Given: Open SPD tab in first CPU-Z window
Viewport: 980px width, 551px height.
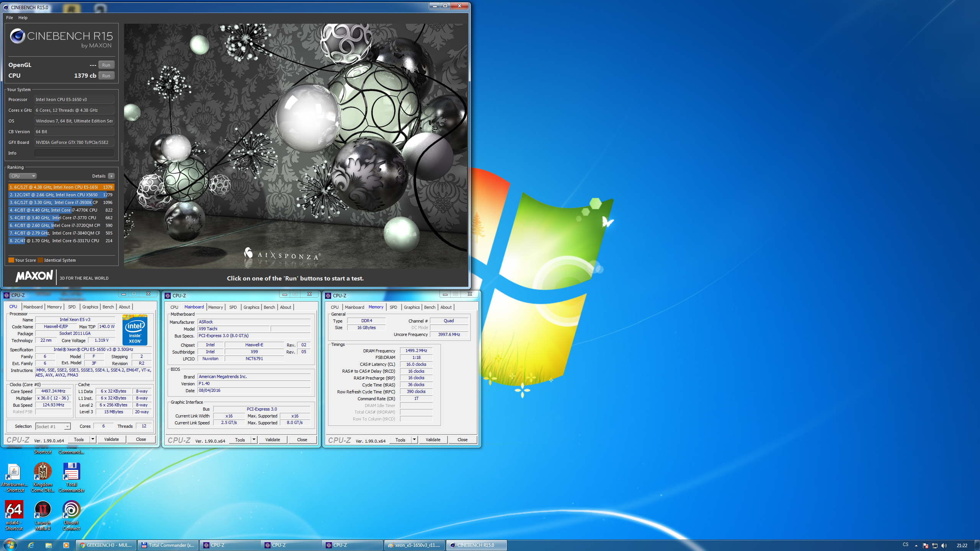Looking at the screenshot, I should 72,307.
